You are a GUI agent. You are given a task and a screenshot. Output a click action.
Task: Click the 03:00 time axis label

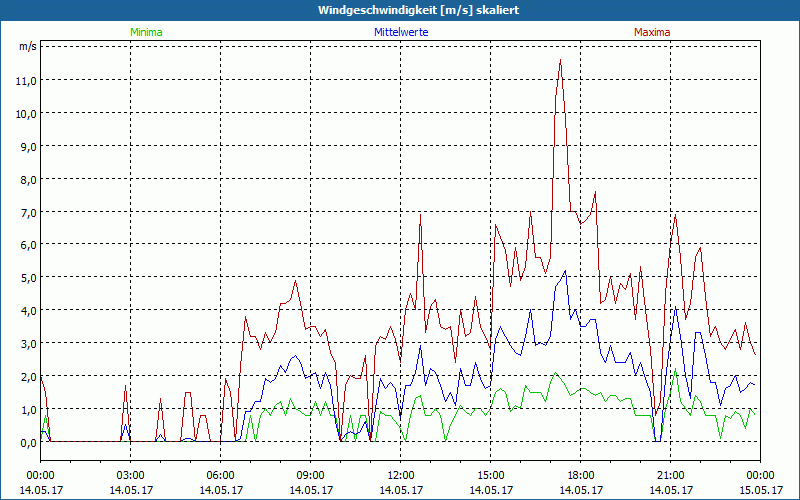(x=131, y=476)
